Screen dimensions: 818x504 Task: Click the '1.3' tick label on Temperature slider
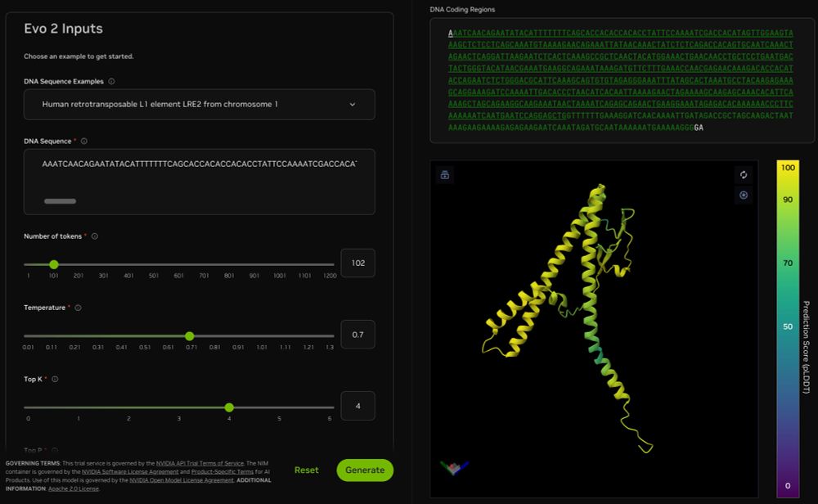(x=330, y=348)
